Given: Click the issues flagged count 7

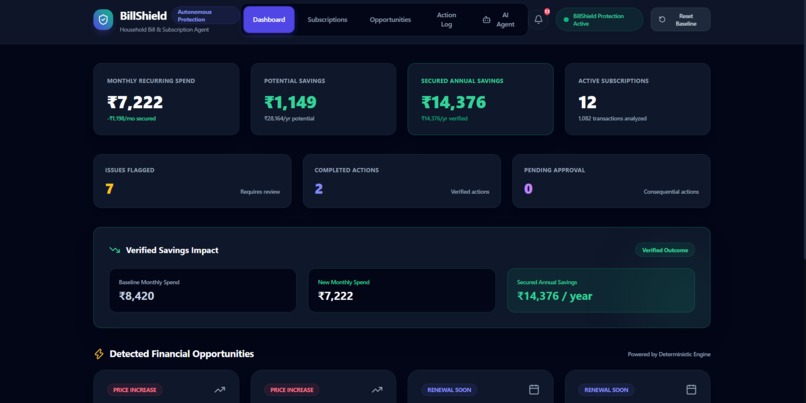Looking at the screenshot, I should (x=109, y=189).
